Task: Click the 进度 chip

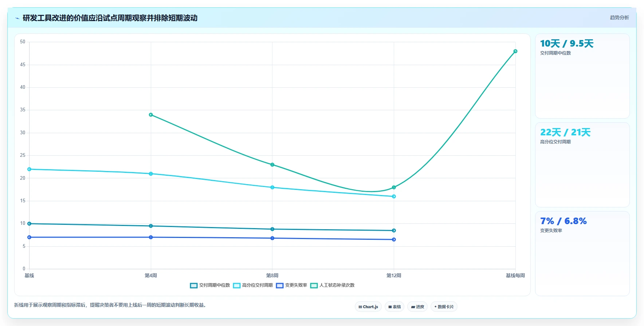Action: 417,307
